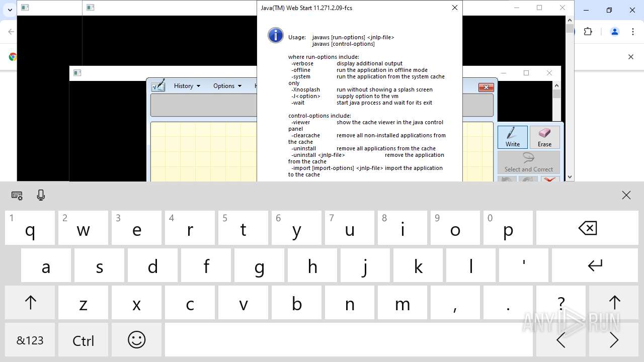This screenshot has width=644, height=362.
Task: Tap the h key
Action: click(312, 265)
